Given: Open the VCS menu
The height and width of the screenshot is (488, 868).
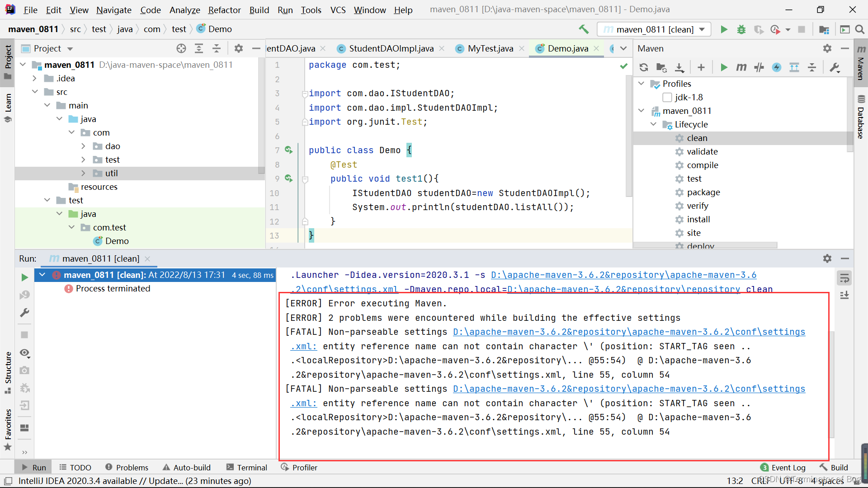Looking at the screenshot, I should click(338, 10).
